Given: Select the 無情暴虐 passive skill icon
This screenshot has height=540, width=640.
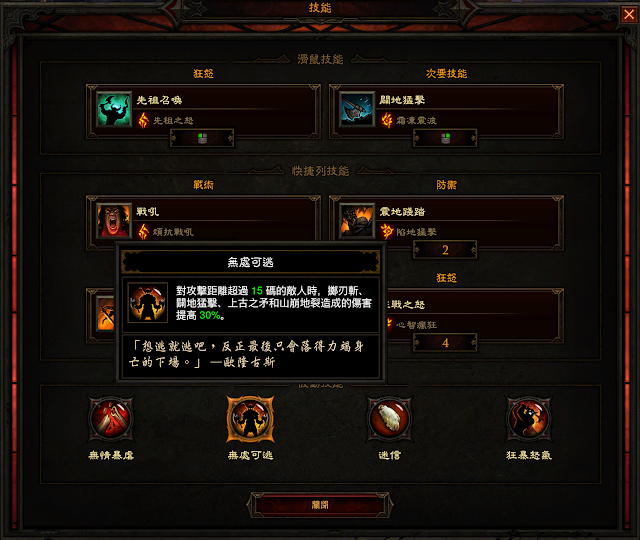Looking at the screenshot, I should 111,419.
